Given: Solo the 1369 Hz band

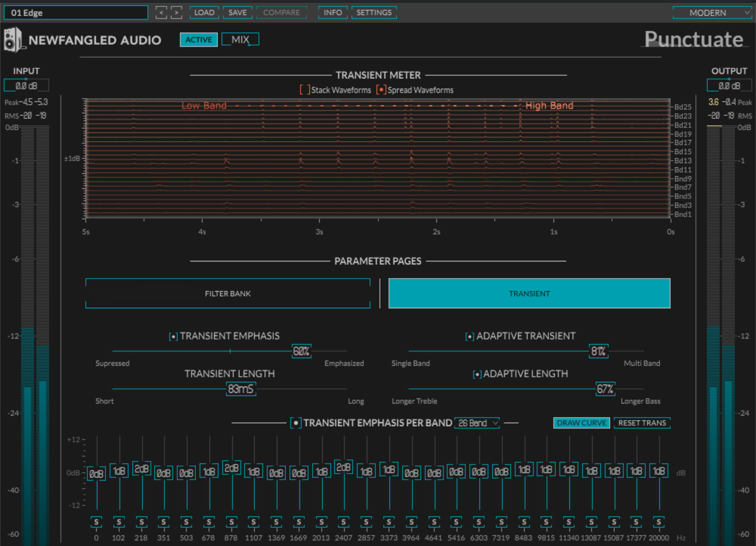Looking at the screenshot, I should 276,522.
